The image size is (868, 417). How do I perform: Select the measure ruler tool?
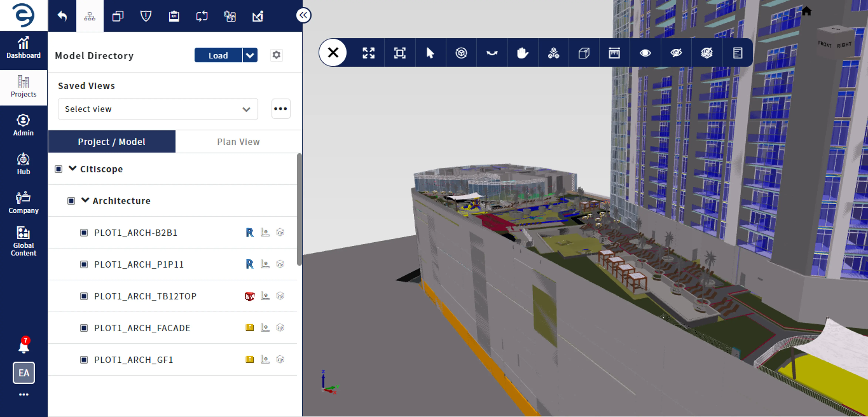[614, 53]
